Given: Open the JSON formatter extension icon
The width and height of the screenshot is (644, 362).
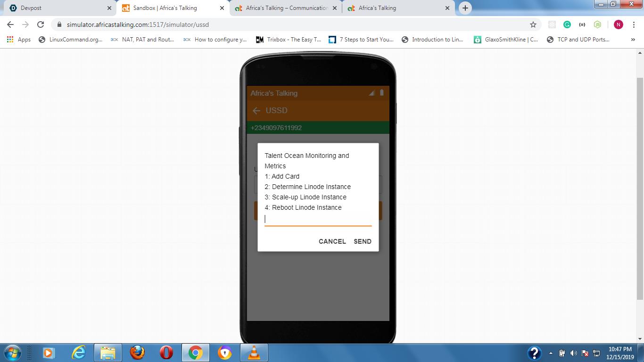Looking at the screenshot, I should tap(582, 25).
